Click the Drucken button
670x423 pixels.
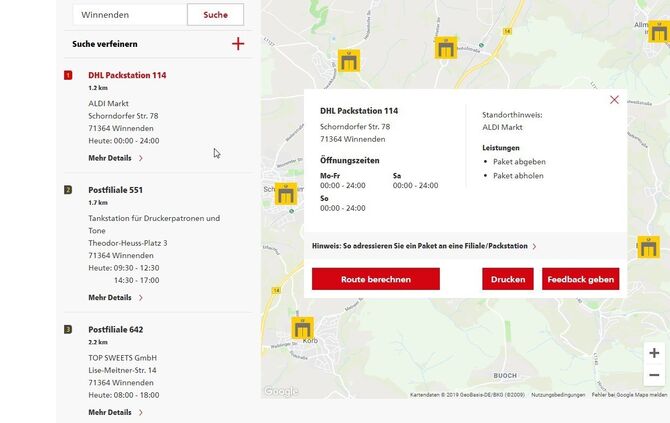pyautogui.click(x=508, y=279)
